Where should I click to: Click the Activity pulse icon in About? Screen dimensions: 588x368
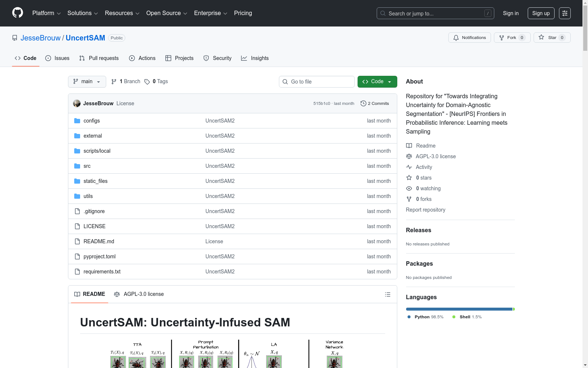409,167
